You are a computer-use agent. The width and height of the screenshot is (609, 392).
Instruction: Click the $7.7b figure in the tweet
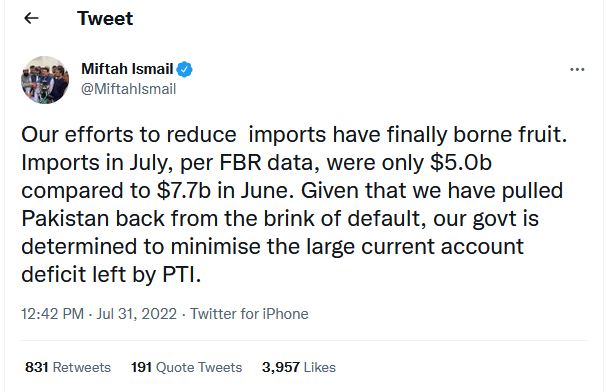coord(183,191)
